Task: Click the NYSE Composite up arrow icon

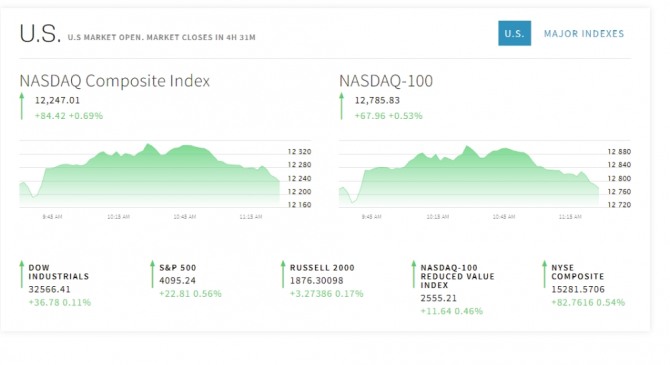Action: click(x=544, y=274)
